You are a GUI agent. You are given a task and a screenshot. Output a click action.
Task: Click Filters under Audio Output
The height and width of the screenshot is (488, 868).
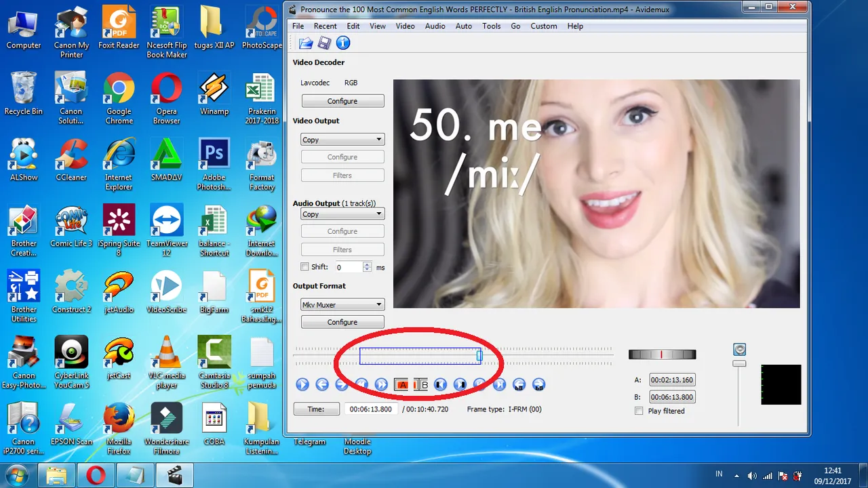[342, 249]
